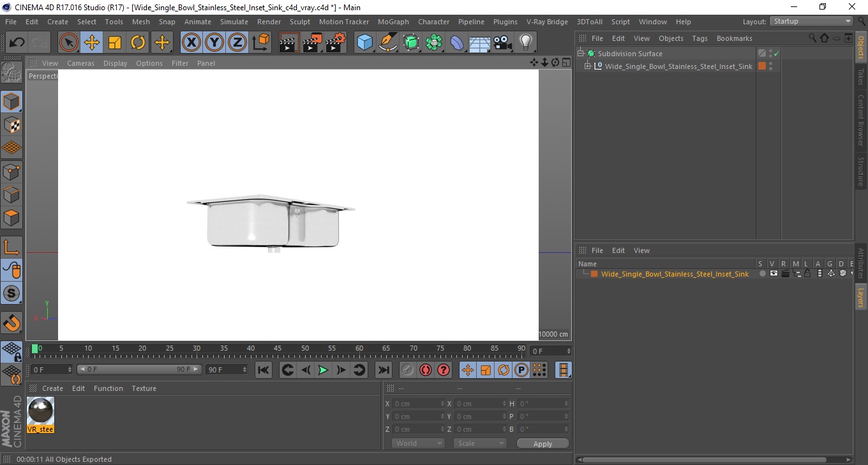Image resolution: width=868 pixels, height=465 pixels.
Task: Toggle Y axis lock
Action: pos(214,43)
